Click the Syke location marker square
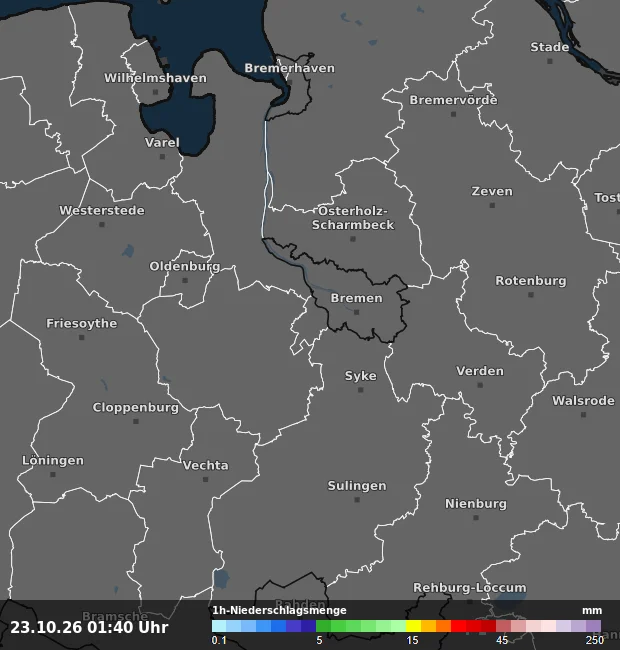This screenshot has width=620, height=650. coord(361,390)
